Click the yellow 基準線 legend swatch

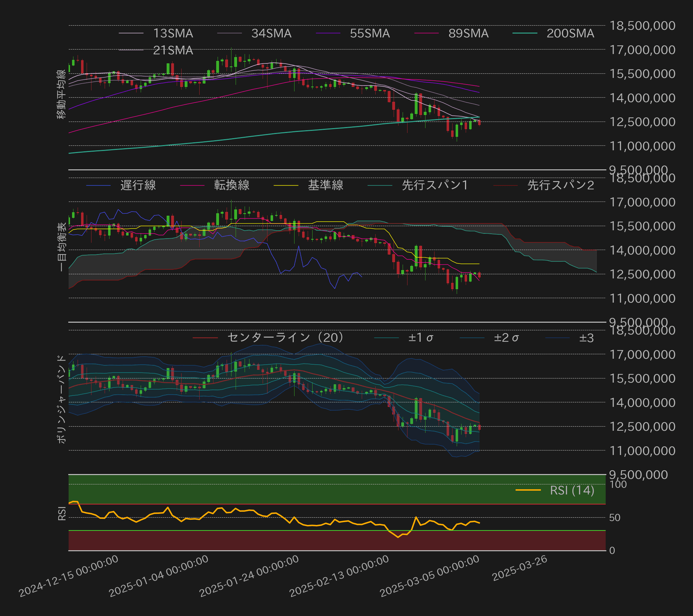pos(286,185)
